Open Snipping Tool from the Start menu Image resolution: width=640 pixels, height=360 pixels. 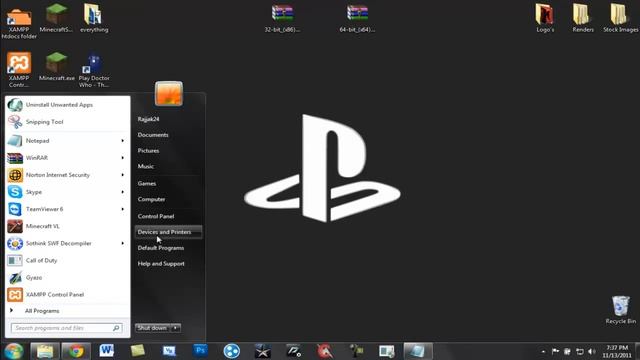coord(68,122)
